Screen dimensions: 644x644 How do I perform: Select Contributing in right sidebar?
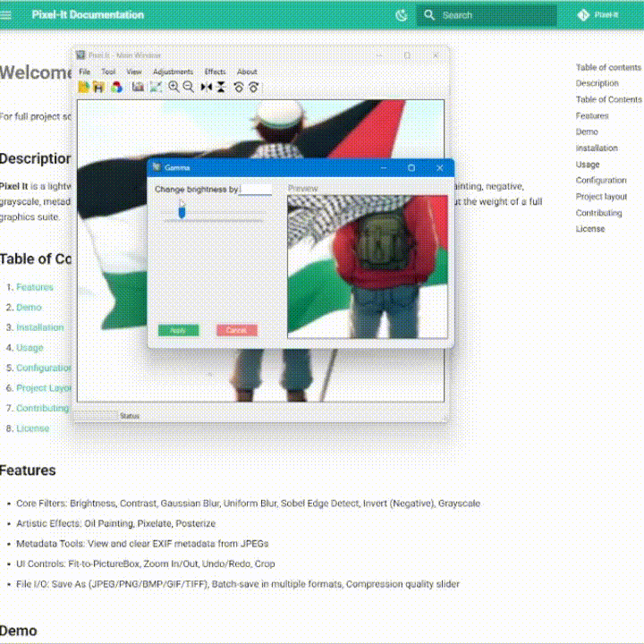click(x=598, y=213)
